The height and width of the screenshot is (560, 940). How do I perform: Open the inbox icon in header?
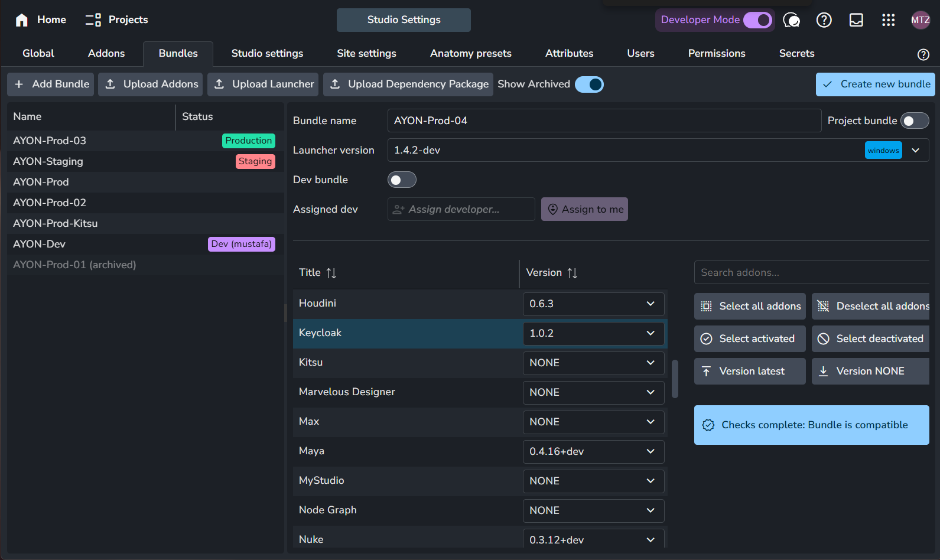pos(856,20)
